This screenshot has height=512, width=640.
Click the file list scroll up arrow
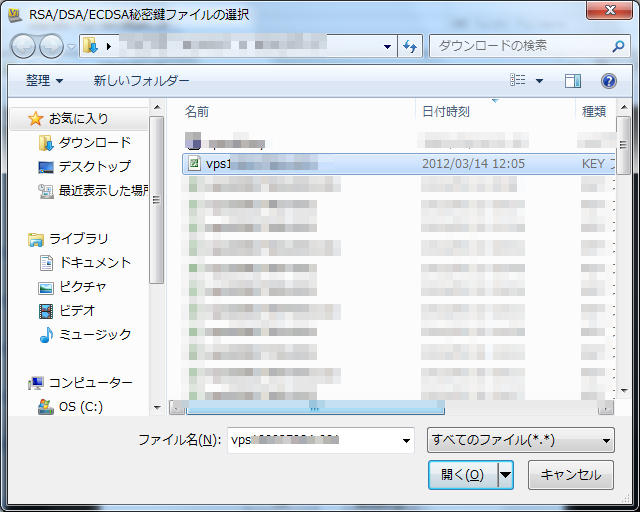623,108
